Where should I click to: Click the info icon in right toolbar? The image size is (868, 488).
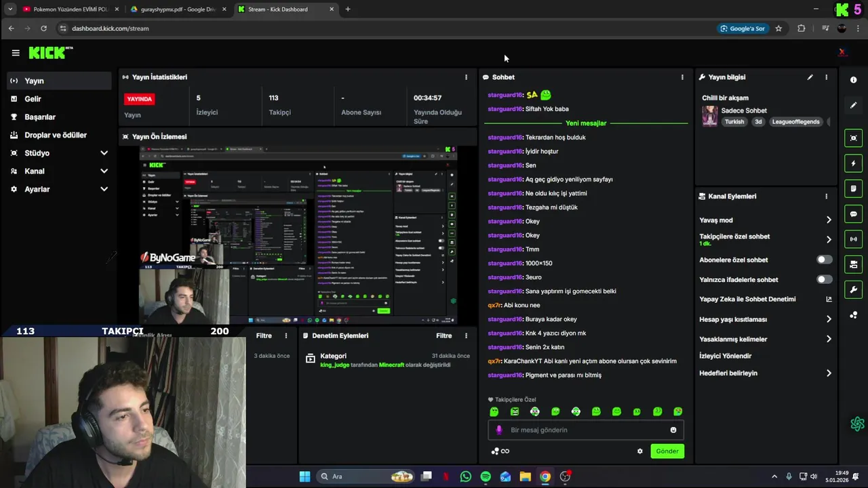pos(853,80)
